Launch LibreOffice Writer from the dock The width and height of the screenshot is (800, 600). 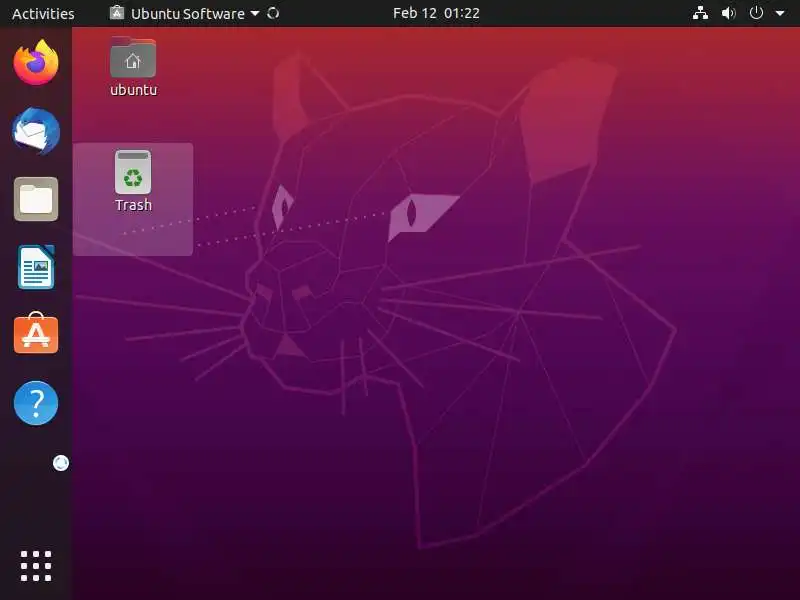[36, 267]
